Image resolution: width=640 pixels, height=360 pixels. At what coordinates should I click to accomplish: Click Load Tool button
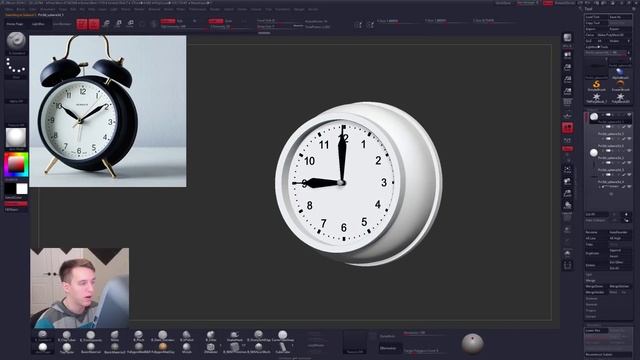596,17
